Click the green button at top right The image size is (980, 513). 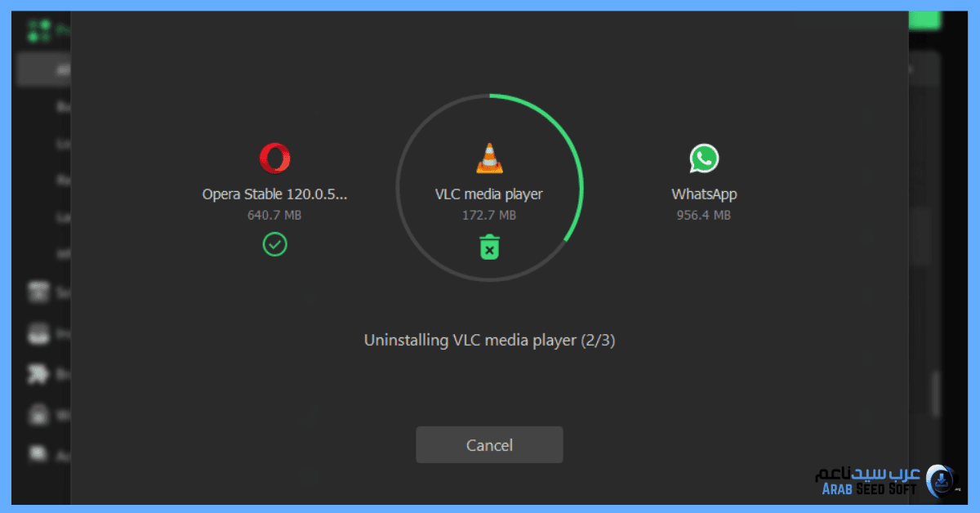(x=925, y=20)
